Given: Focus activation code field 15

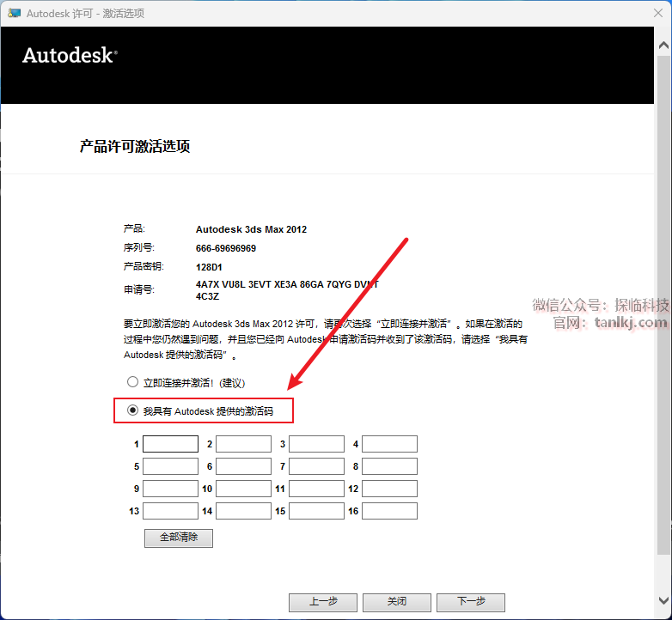Looking at the screenshot, I should click(317, 511).
